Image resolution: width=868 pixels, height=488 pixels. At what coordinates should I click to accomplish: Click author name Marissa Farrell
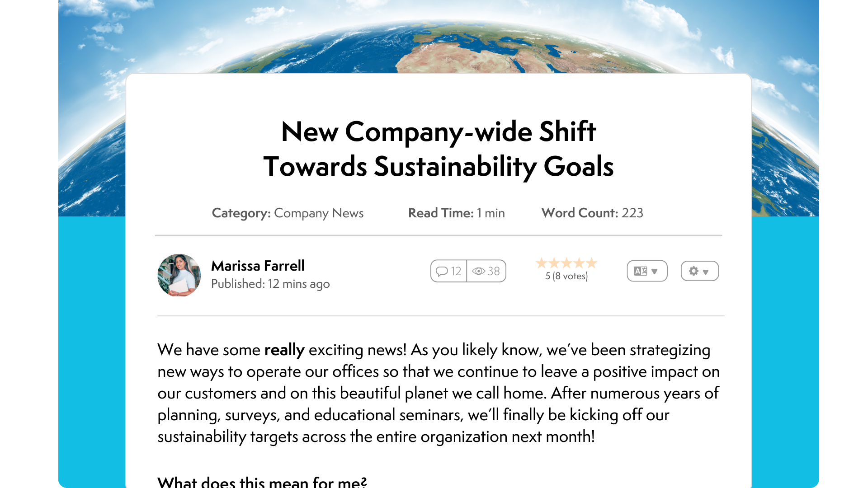(x=258, y=266)
